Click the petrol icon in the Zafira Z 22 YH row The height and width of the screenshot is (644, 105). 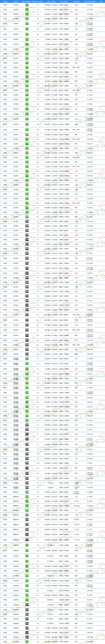27,600
